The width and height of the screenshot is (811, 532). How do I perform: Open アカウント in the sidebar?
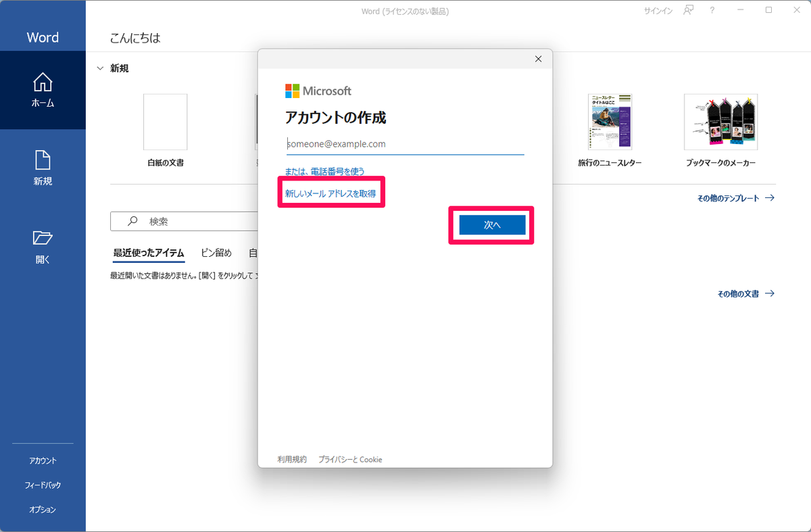[x=43, y=461]
